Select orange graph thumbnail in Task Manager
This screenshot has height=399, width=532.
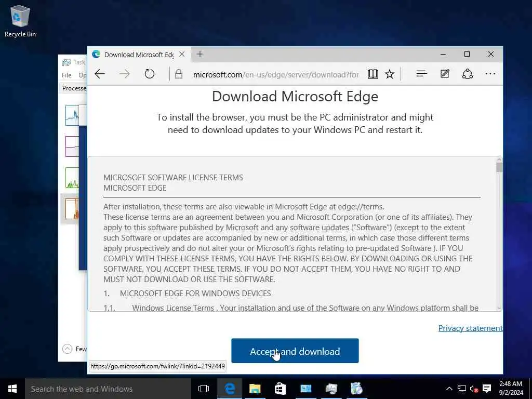tap(72, 209)
